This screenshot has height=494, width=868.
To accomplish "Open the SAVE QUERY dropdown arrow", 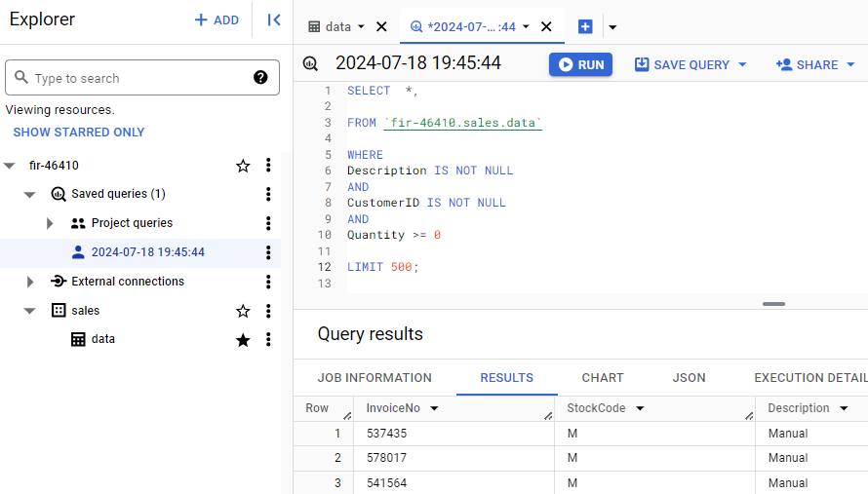I will 743,64.
